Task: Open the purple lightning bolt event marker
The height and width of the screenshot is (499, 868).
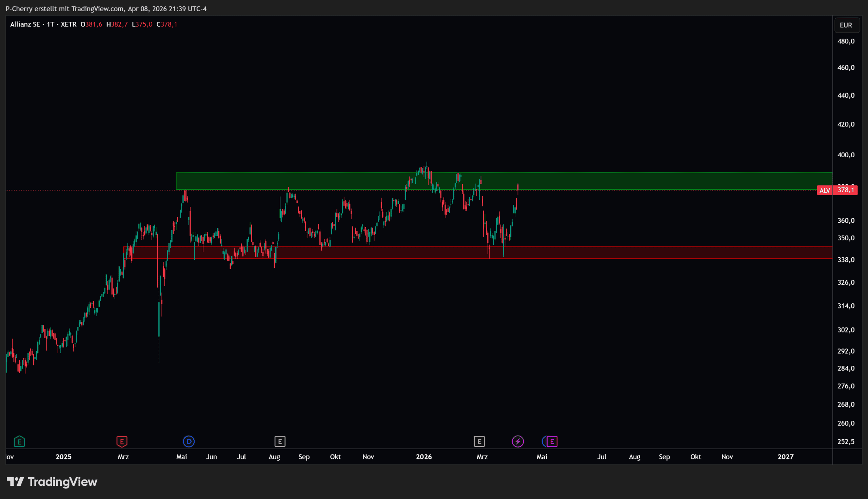Action: 518,441
